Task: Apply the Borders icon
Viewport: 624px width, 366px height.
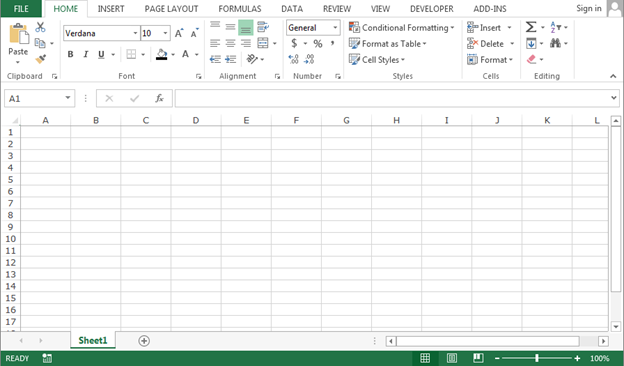Action: point(131,54)
